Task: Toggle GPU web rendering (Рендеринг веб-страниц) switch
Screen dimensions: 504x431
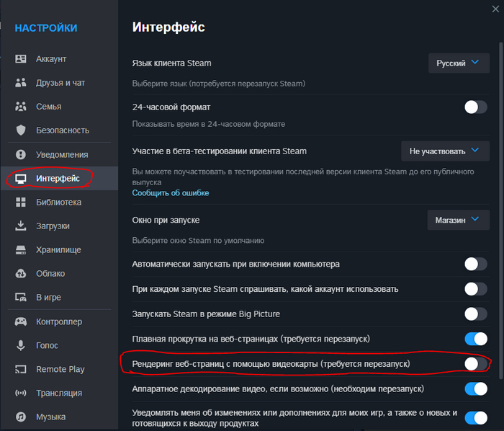Action: (476, 364)
